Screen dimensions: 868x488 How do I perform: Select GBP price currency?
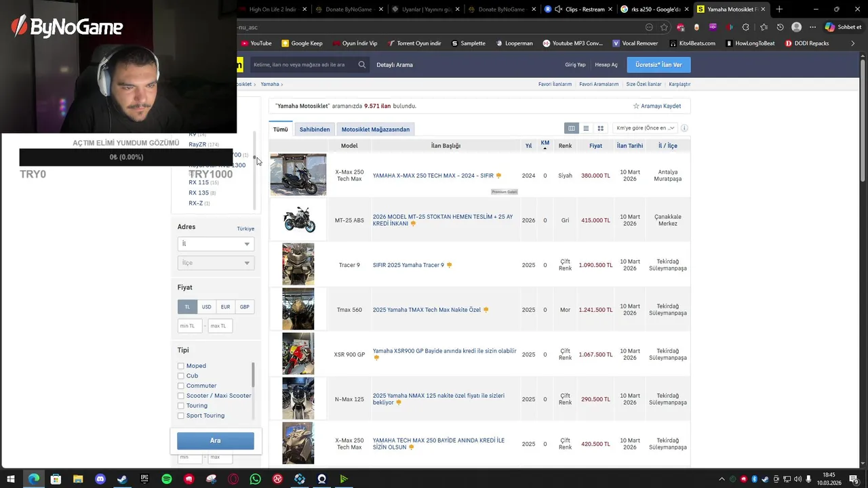(x=244, y=307)
